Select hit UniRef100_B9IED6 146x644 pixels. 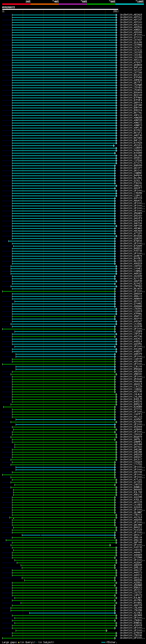click(131, 236)
